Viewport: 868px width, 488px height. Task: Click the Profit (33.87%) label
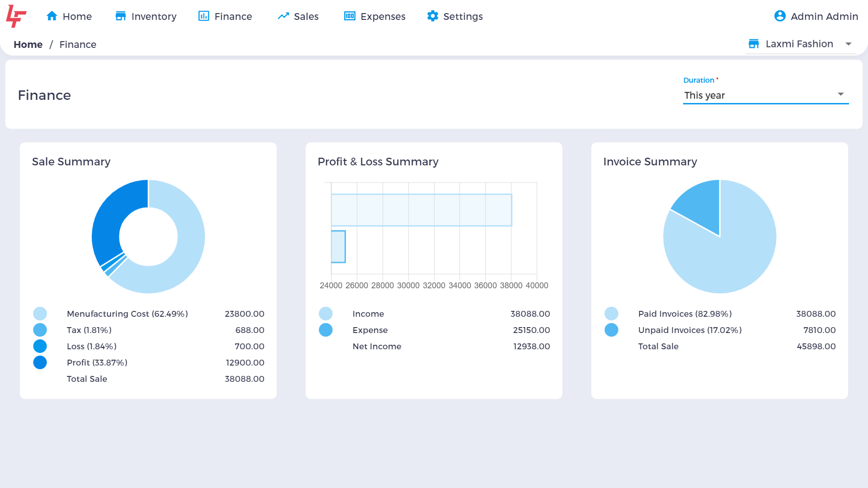(x=97, y=363)
